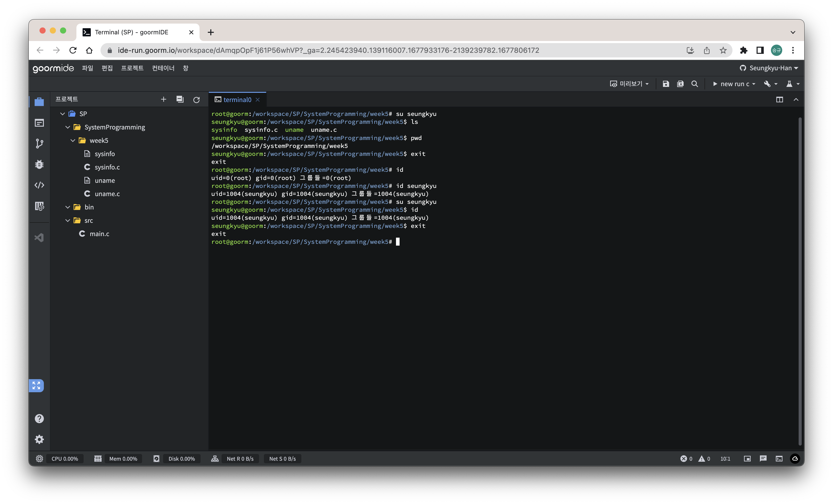Open the 미리보기 preview dropdown

(x=629, y=84)
